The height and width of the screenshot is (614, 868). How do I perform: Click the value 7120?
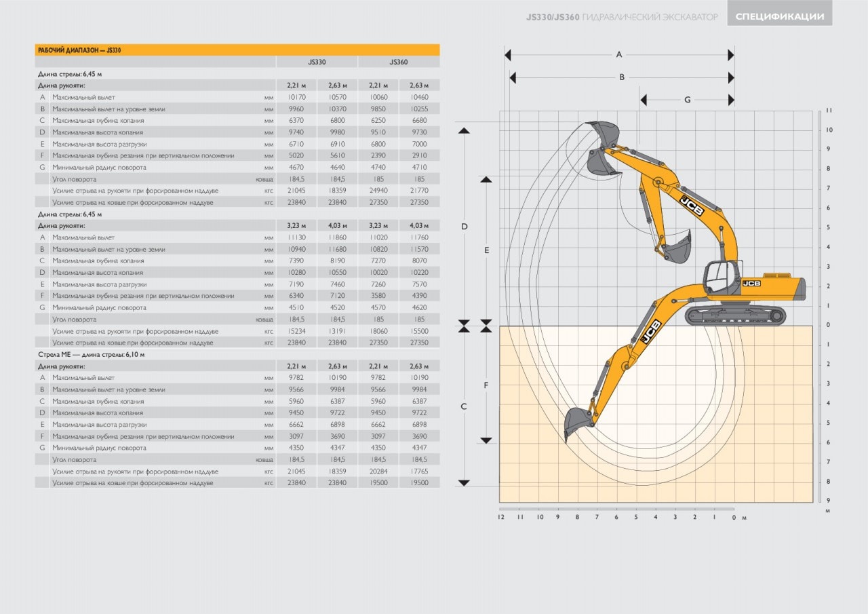[x=337, y=296]
